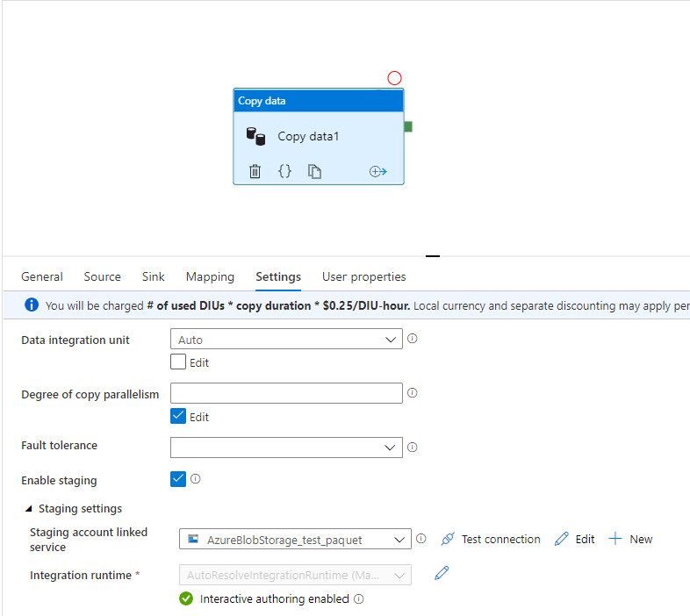Switch to the General tab
This screenshot has height=616, width=690.
42,276
